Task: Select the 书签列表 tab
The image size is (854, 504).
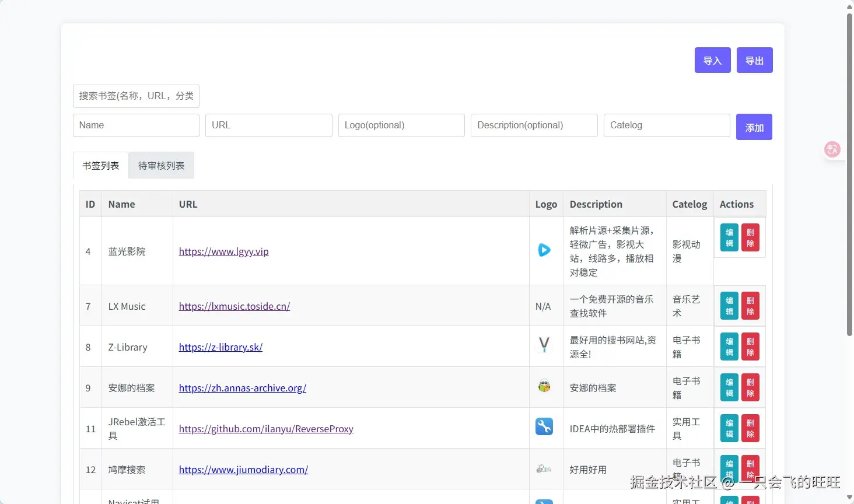Action: pos(100,165)
